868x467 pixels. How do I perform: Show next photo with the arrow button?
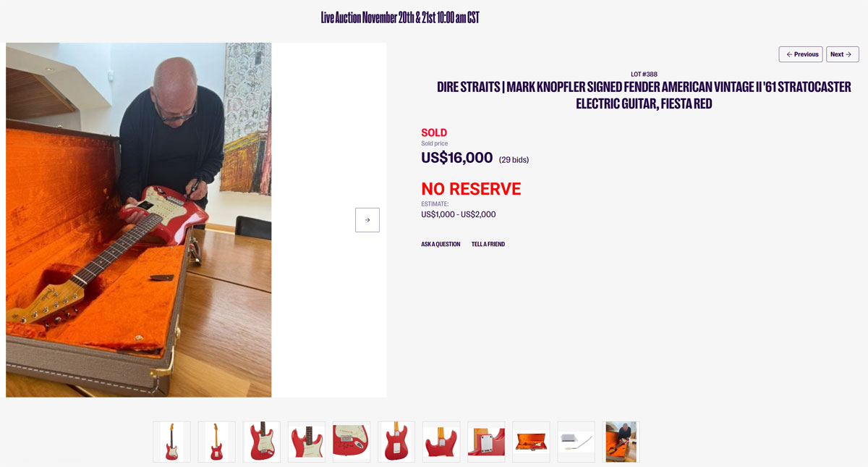click(x=367, y=220)
